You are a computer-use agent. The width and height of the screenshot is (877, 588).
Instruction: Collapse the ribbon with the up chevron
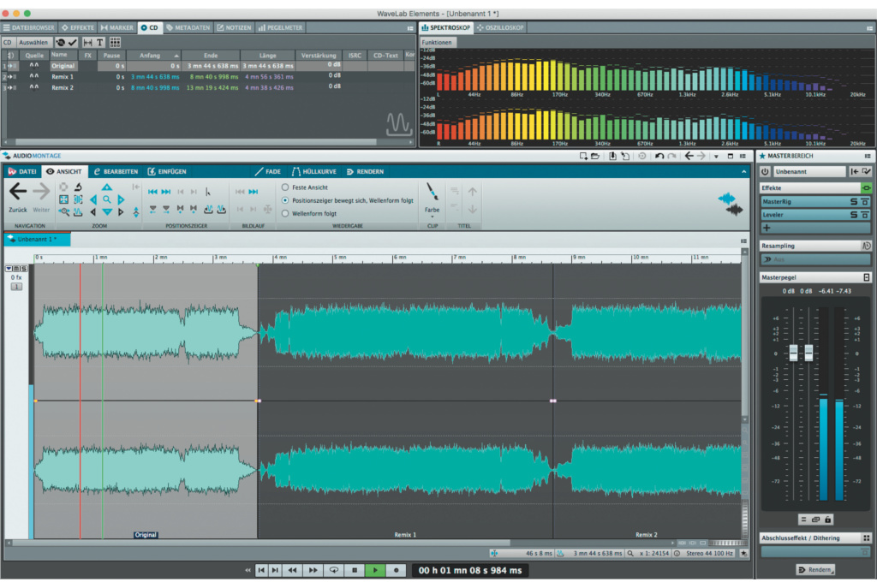[x=743, y=171]
